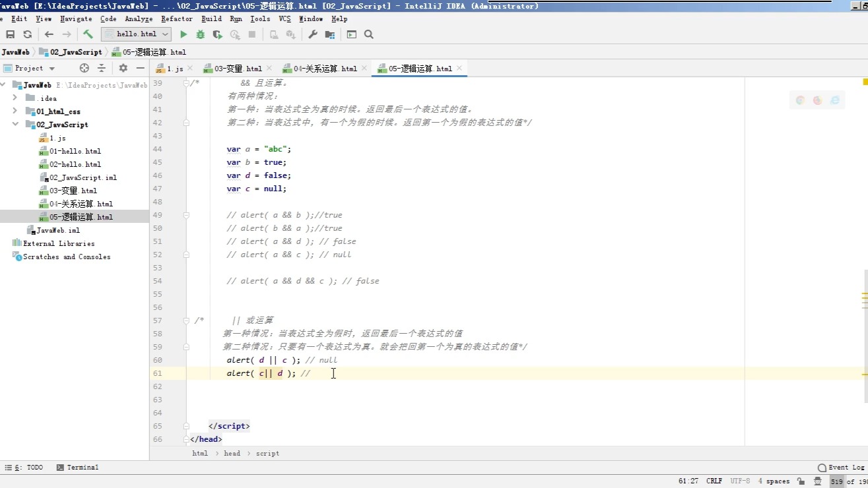Viewport: 868px width, 488px height.
Task: Open the Terminal tool window
Action: [x=78, y=468]
